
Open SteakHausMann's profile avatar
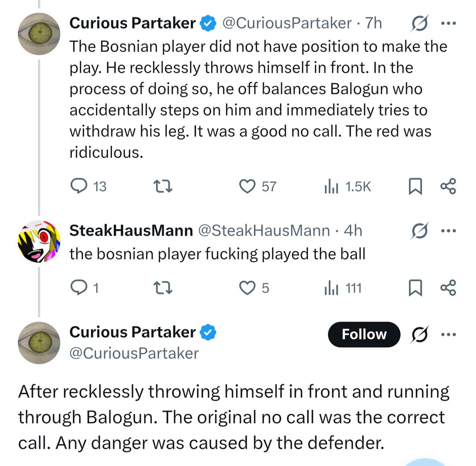point(39,242)
